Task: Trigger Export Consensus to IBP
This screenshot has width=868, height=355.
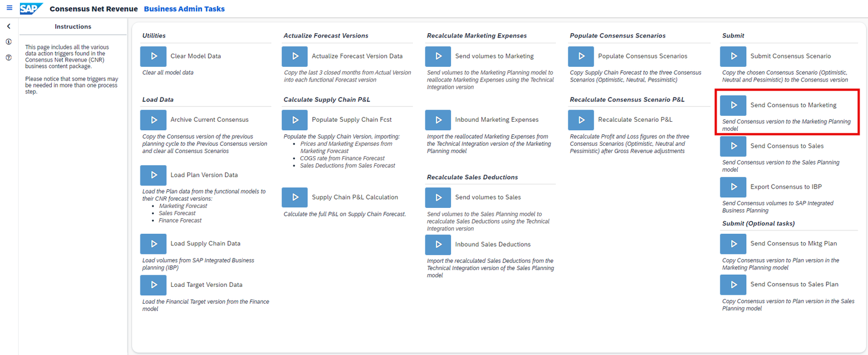Action: pos(733,187)
